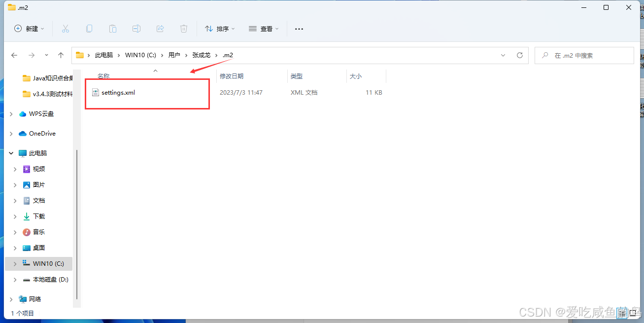Image resolution: width=644 pixels, height=323 pixels.
Task: Click the Paste clipboard icon
Action: (113, 29)
